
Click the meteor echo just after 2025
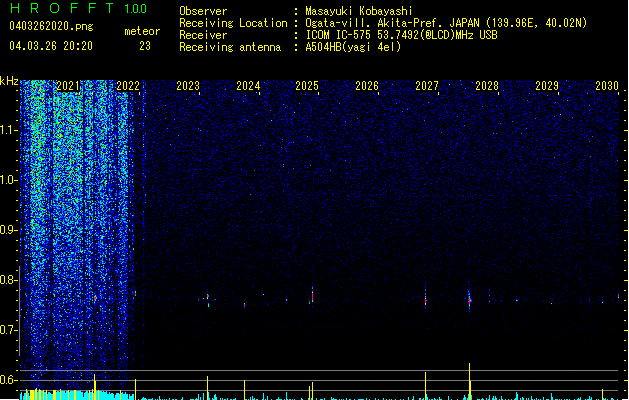point(312,296)
